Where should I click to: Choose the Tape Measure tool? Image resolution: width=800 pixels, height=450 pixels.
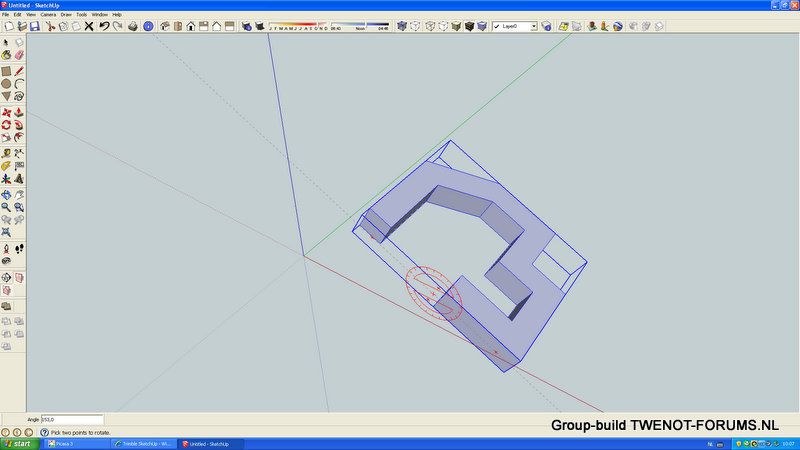pyautogui.click(x=6, y=154)
